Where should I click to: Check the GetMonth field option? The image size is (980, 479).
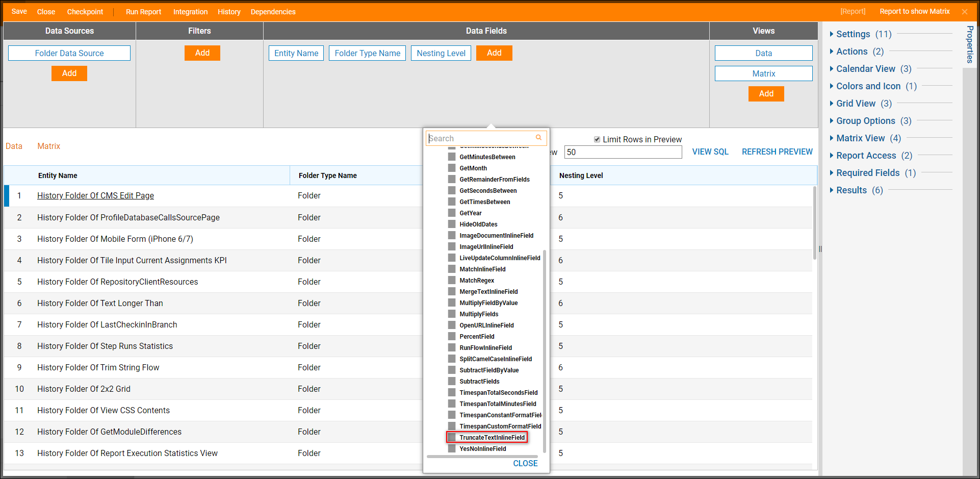click(452, 168)
